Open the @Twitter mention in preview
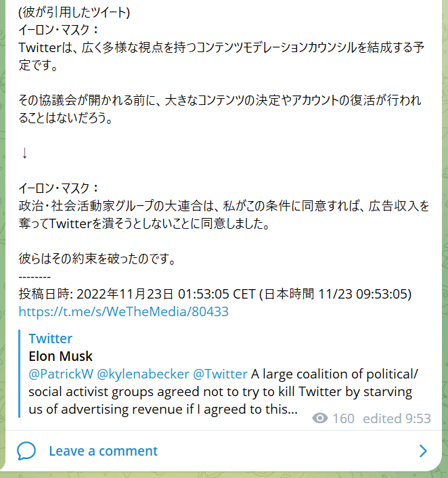Screen dimensions: 448x478 click(x=221, y=374)
